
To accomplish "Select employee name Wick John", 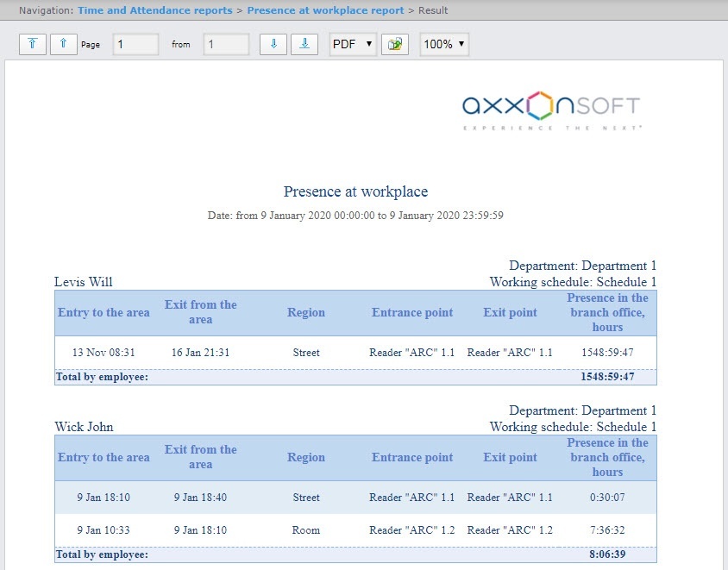I will (x=84, y=427).
